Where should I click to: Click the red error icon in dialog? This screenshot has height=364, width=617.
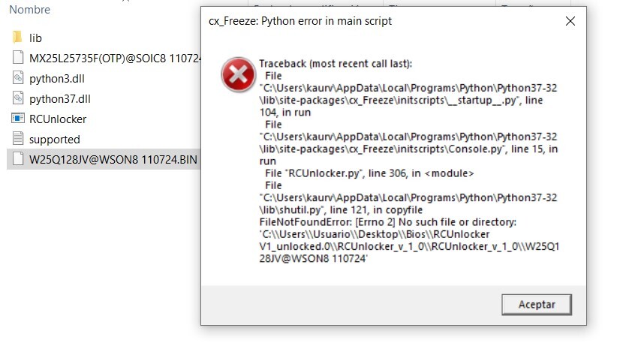point(237,74)
